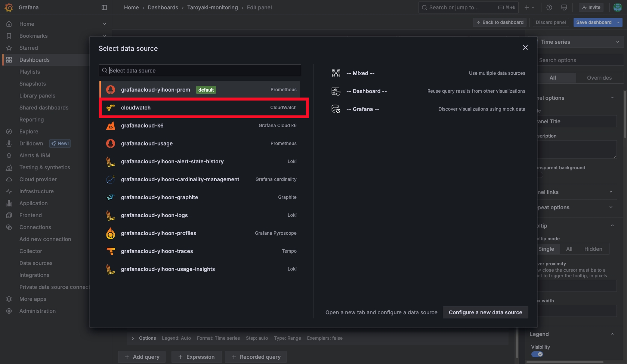Click Taroyaki-monitoring breadcrumb link
The width and height of the screenshot is (627, 364).
[x=212, y=7]
